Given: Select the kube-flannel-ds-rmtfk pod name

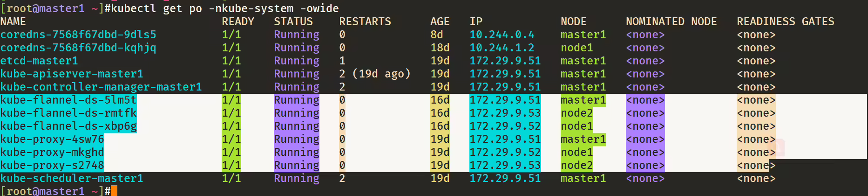Looking at the screenshot, I should [x=68, y=113].
